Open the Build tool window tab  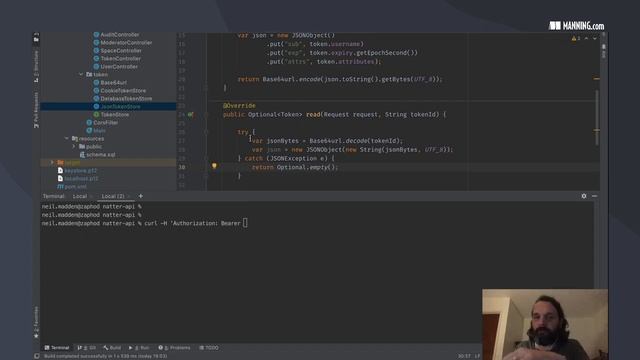pyautogui.click(x=112, y=348)
